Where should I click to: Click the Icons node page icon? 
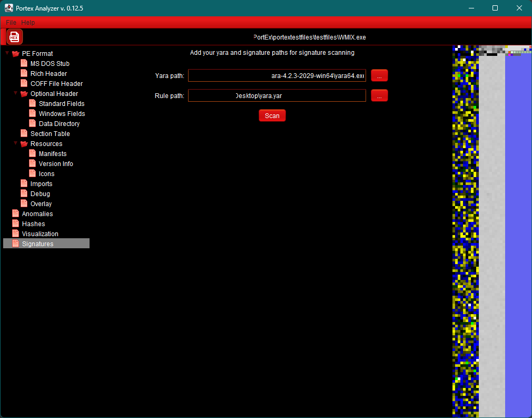point(33,174)
